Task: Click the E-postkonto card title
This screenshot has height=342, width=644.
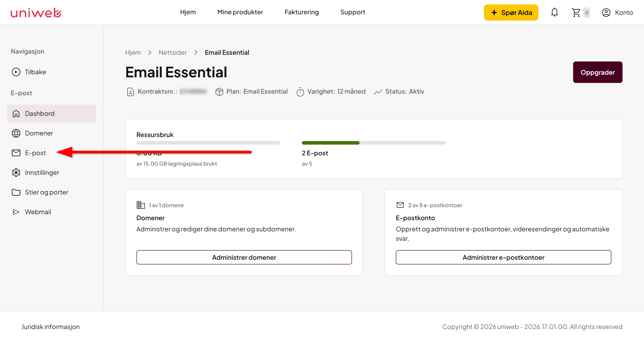Action: tap(415, 218)
